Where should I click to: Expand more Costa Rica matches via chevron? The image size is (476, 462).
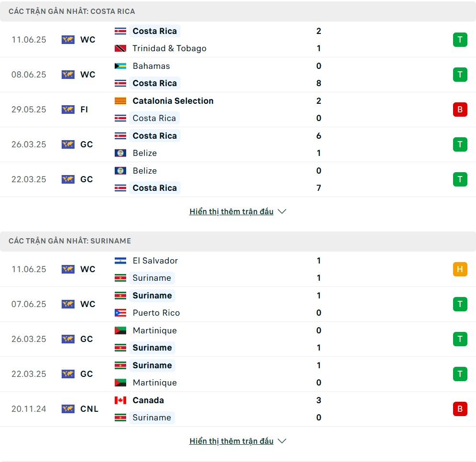pyautogui.click(x=282, y=211)
